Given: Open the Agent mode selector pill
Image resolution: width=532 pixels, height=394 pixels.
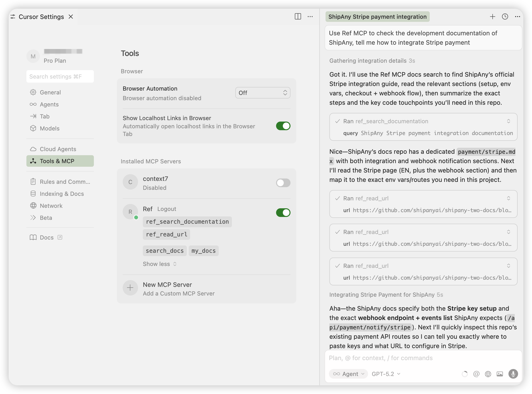Looking at the screenshot, I should [348, 374].
